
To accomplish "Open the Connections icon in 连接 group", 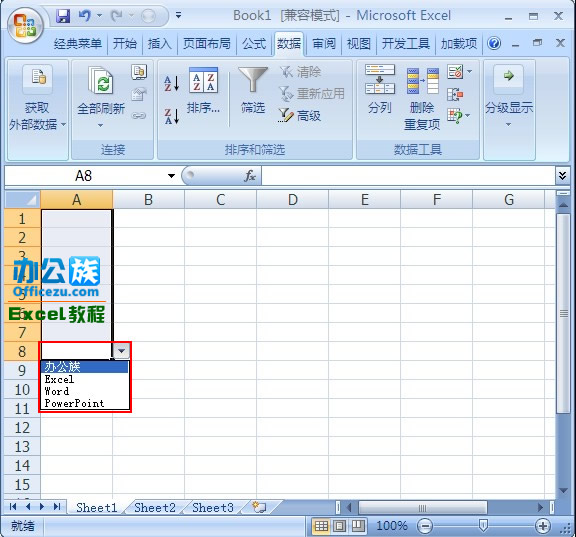I will coord(139,72).
